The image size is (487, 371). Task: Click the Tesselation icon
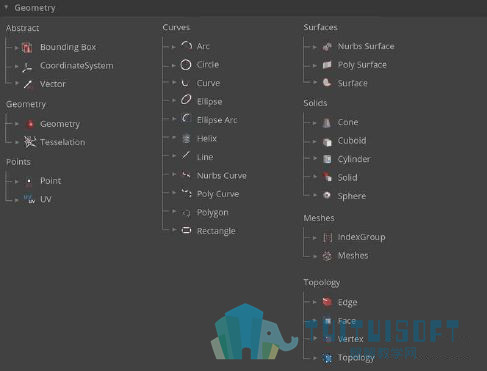point(30,142)
